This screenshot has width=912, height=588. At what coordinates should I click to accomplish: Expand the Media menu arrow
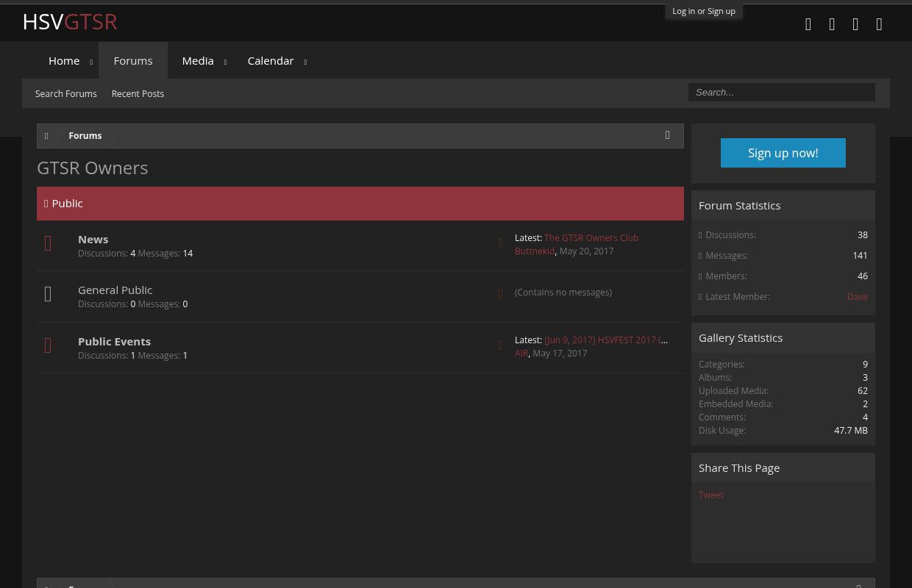point(225,62)
